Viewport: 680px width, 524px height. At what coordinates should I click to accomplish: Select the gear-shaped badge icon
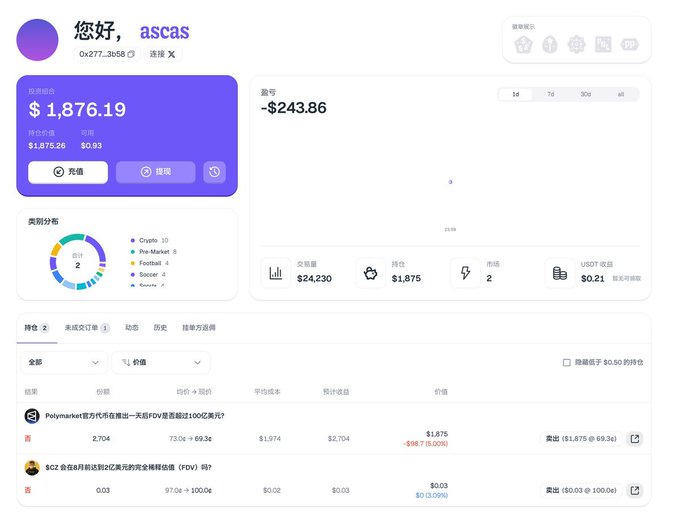pos(576,44)
